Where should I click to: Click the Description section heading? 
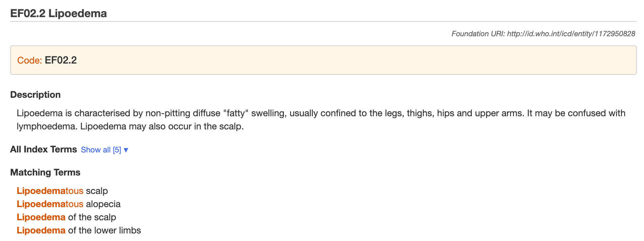pos(35,94)
